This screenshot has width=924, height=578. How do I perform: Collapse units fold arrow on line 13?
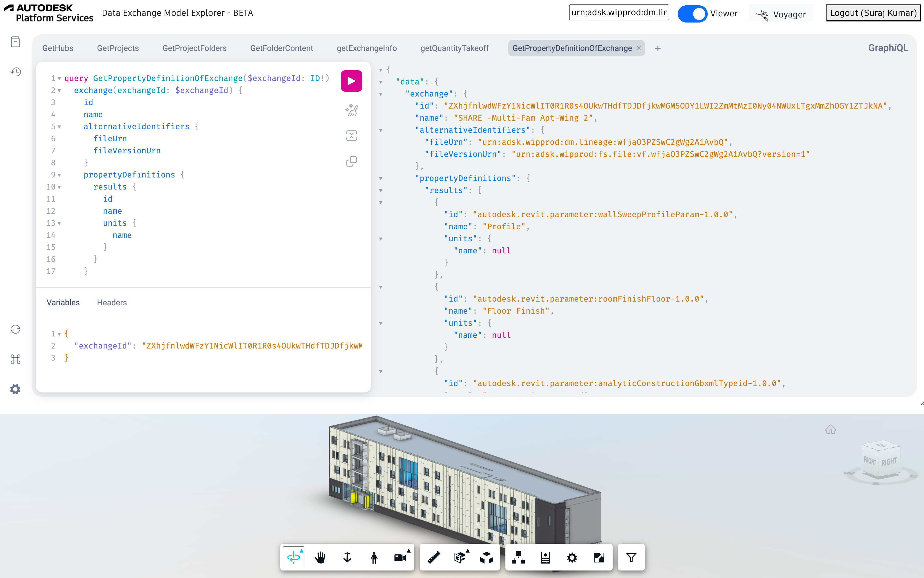pyautogui.click(x=59, y=223)
